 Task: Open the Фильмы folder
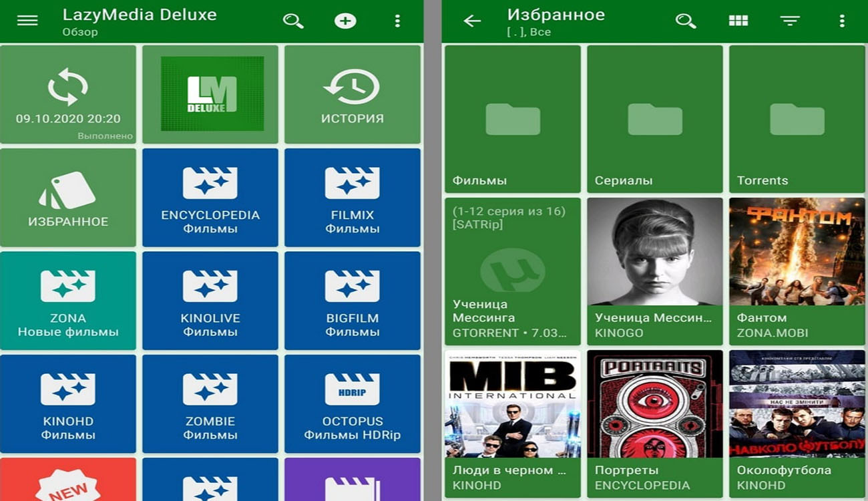click(513, 119)
